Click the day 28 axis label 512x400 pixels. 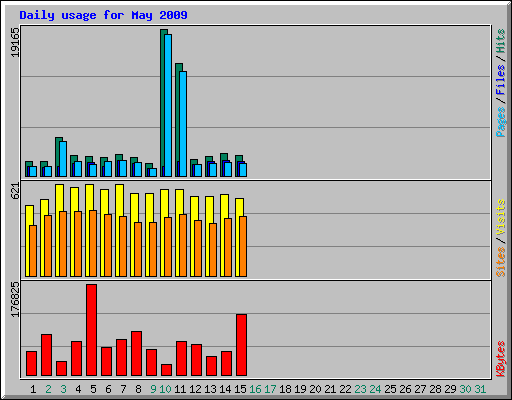pyautogui.click(x=435, y=389)
